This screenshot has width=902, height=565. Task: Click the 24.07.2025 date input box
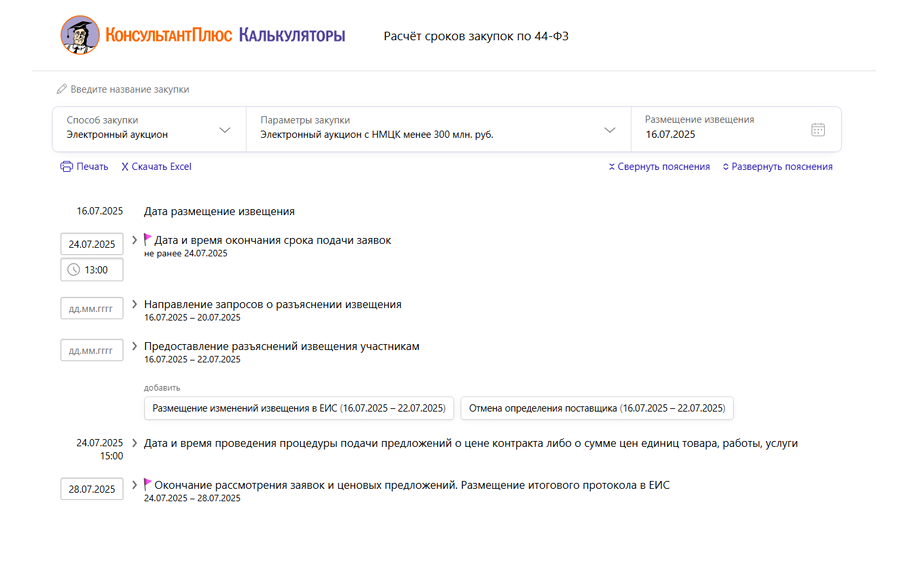(92, 244)
